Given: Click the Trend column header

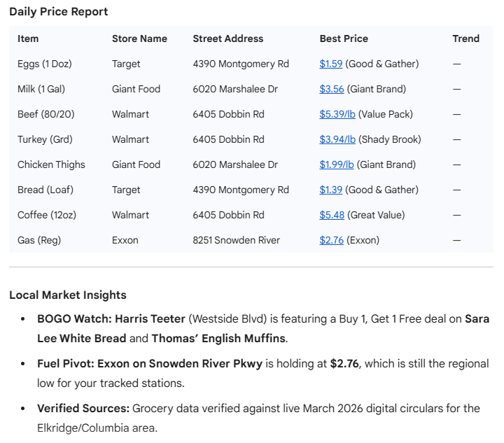Looking at the screenshot, I should pyautogui.click(x=465, y=38).
